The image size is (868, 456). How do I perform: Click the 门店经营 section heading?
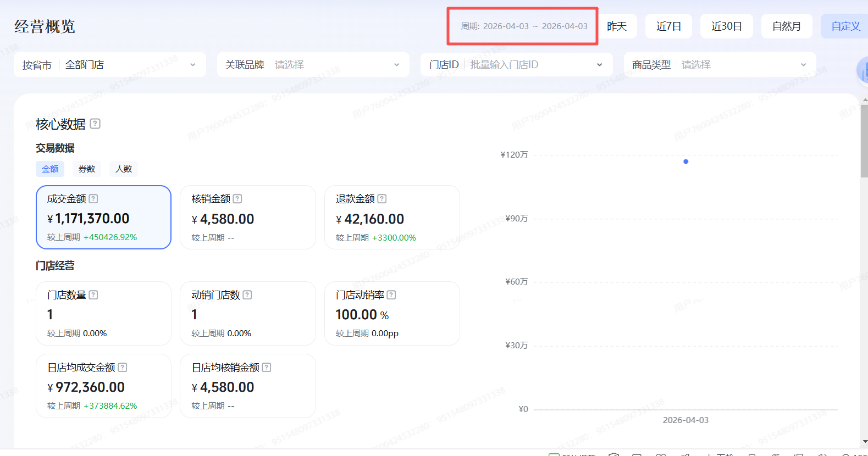[x=55, y=265]
